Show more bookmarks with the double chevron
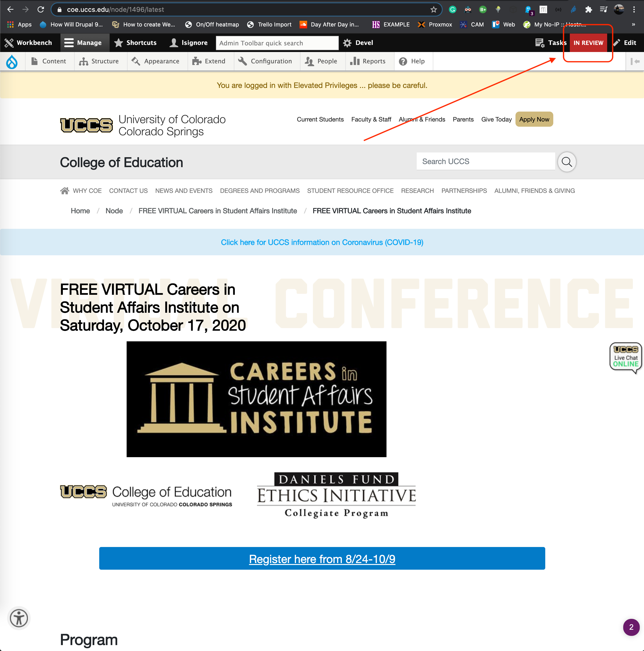 coord(633,25)
